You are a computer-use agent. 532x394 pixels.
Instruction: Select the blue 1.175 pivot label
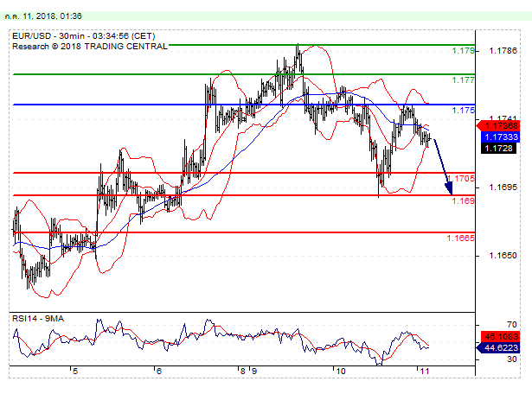pos(463,111)
